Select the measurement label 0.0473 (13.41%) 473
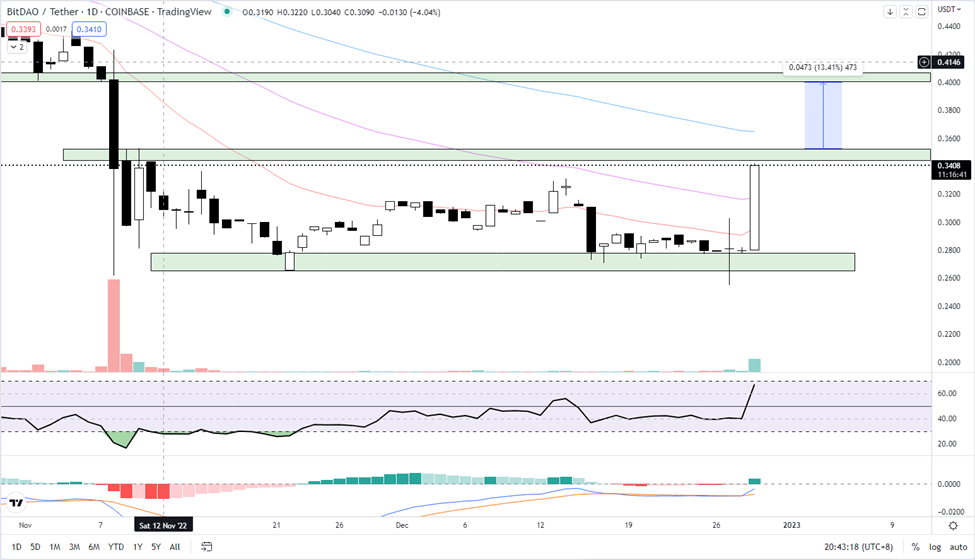The width and height of the screenshot is (975, 560). [823, 67]
